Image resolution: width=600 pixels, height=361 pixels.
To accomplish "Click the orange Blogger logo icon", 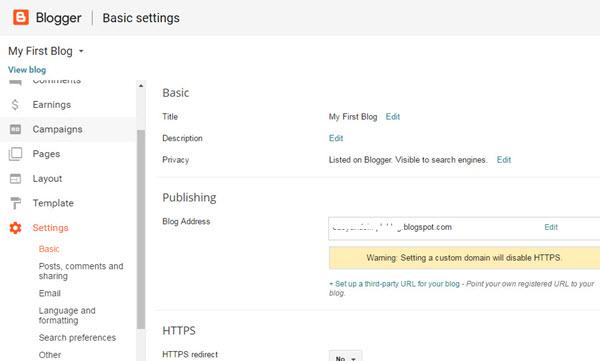I will point(21,18).
